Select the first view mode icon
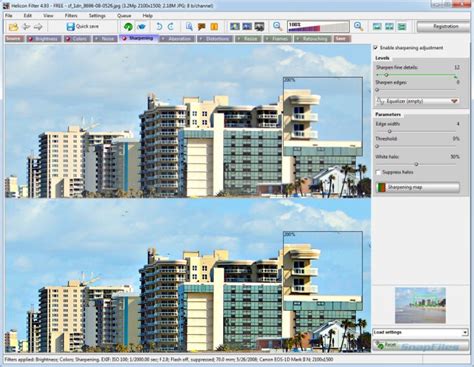This screenshot has width=474, height=367. (235, 27)
